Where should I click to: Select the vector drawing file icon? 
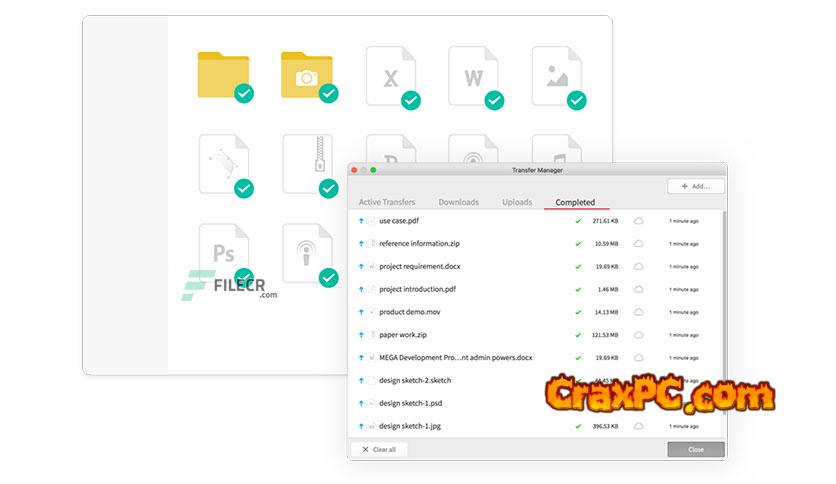coord(223,164)
